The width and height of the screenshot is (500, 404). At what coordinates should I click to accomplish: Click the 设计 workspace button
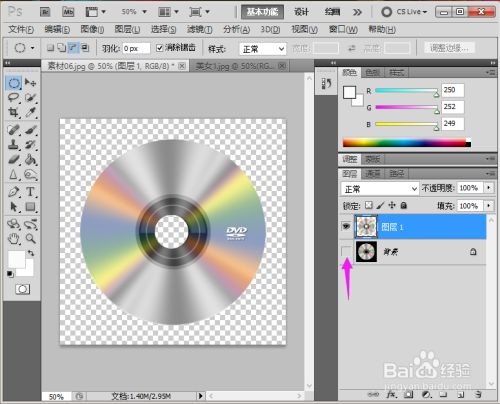[301, 12]
